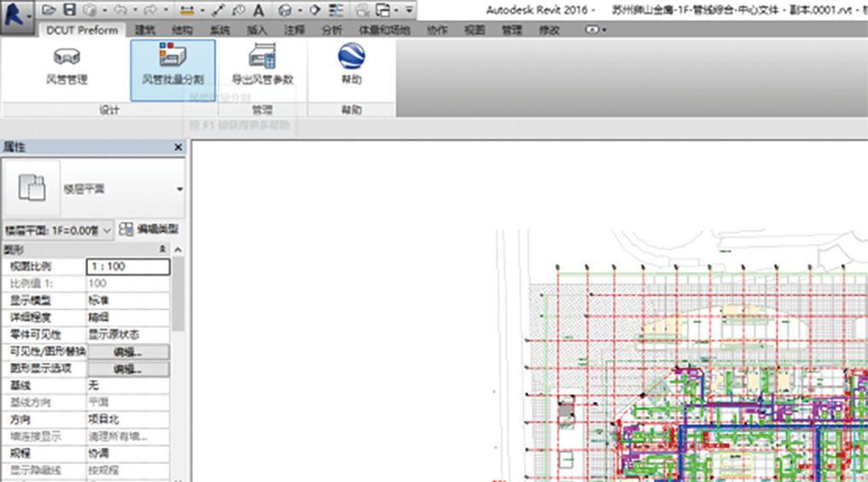
Task: Open the Synchronize dropdown arrow
Action: point(104,10)
